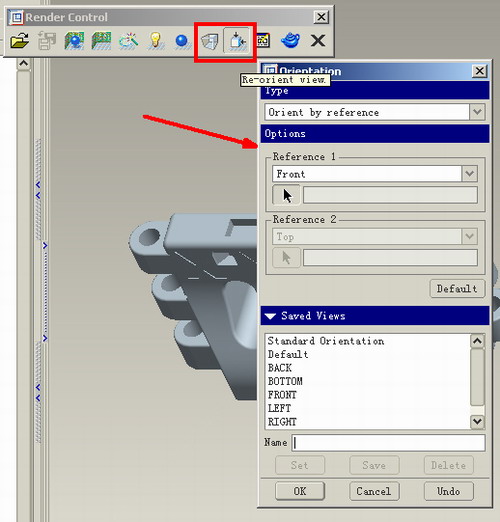Select FRONT in saved views list
The width and height of the screenshot is (500, 522).
(282, 395)
